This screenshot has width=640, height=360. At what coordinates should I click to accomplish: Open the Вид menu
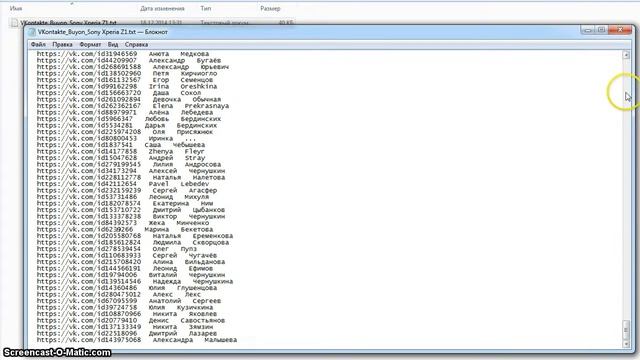point(113,44)
